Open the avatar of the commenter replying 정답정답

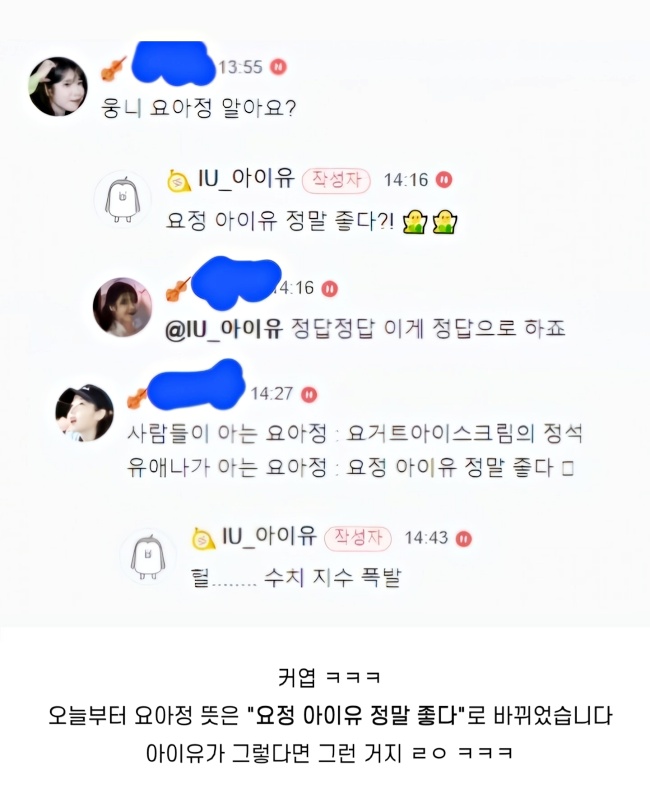[x=123, y=307]
